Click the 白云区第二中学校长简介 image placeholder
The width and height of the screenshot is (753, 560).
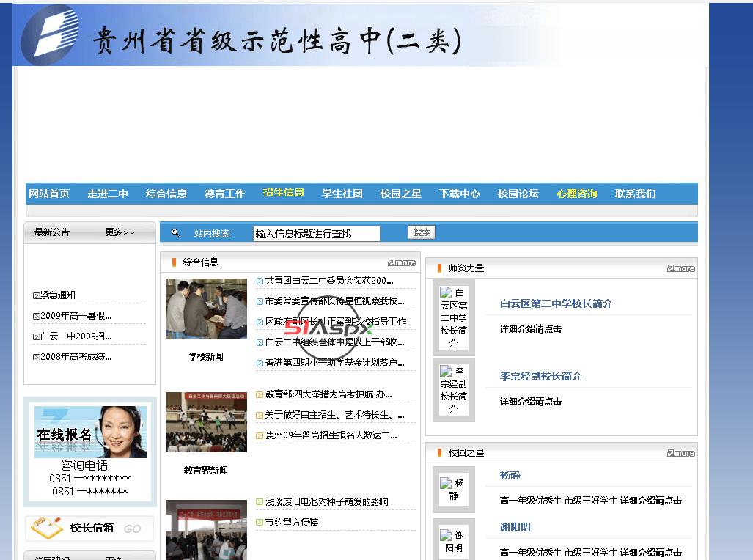click(x=453, y=317)
